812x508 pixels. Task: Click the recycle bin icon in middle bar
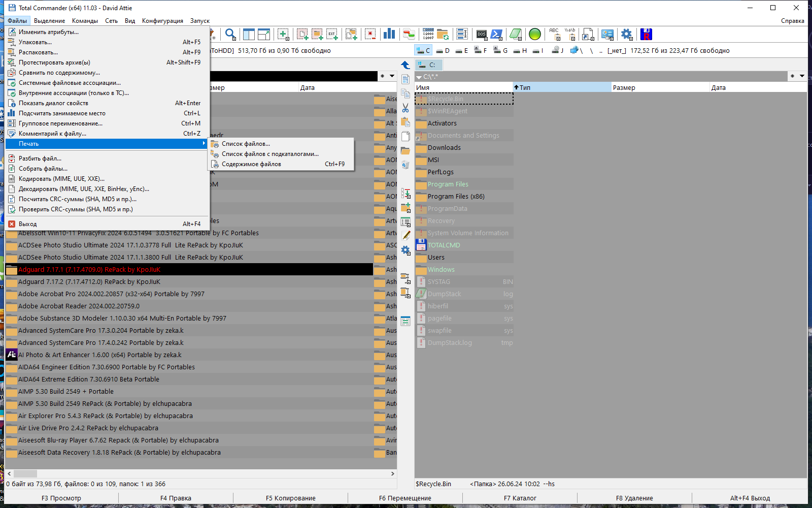pyautogui.click(x=405, y=165)
